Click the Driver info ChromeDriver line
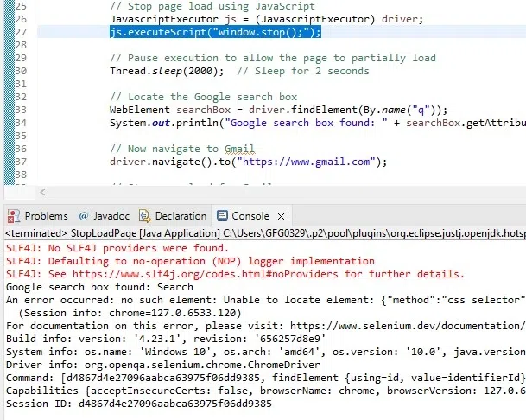 pyautogui.click(x=163, y=365)
